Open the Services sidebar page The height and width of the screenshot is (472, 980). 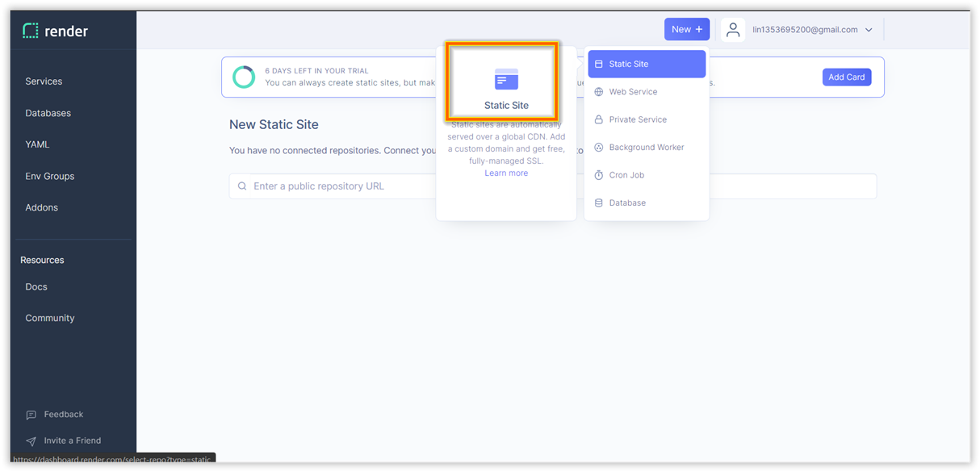[x=44, y=81]
